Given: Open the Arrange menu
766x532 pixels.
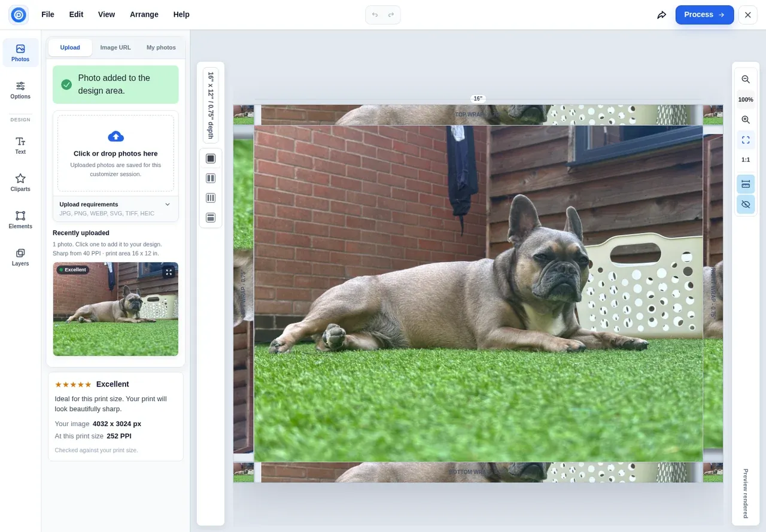Looking at the screenshot, I should [x=144, y=14].
